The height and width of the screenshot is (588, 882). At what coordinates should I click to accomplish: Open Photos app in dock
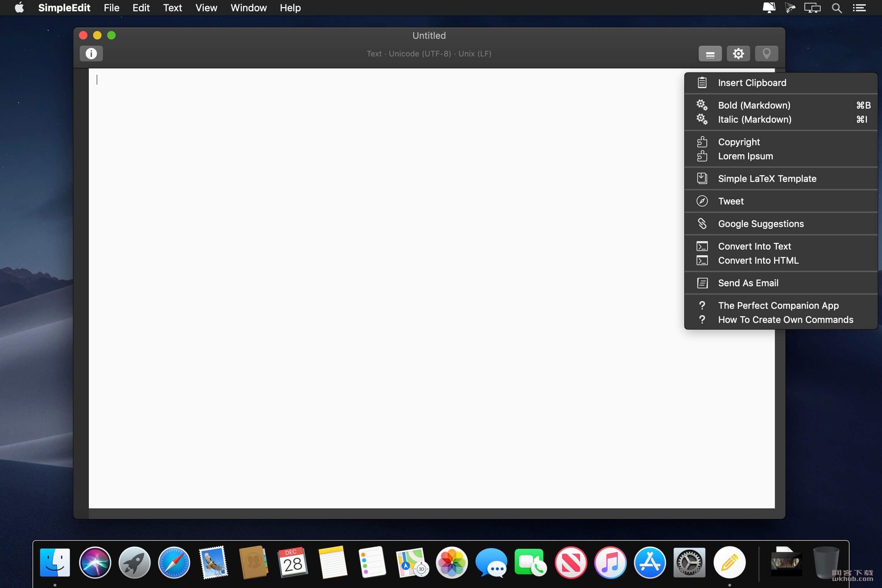point(452,563)
